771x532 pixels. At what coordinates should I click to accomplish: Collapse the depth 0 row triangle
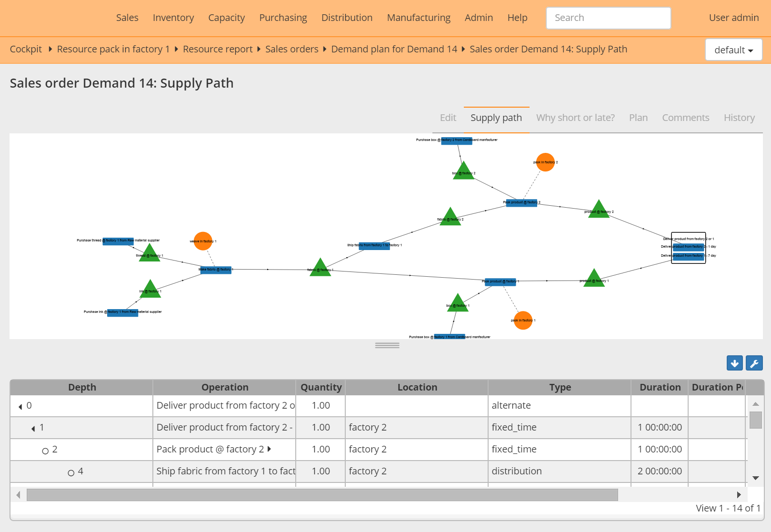click(x=20, y=406)
